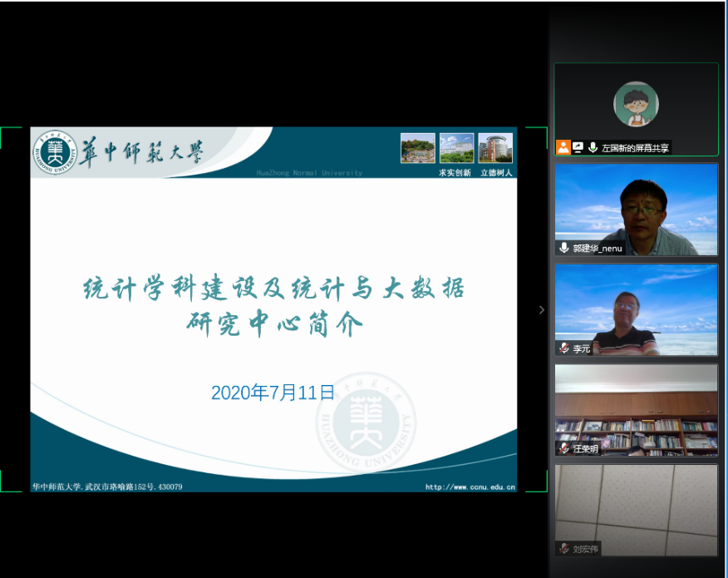The image size is (728, 578).
Task: Collapse the participant video sidebar with arrow
Action: [542, 310]
